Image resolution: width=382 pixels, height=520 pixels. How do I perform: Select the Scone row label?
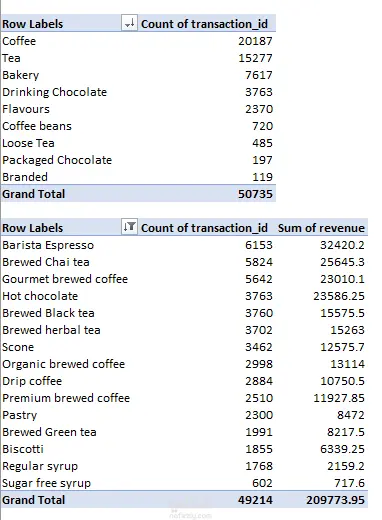[x=18, y=347]
